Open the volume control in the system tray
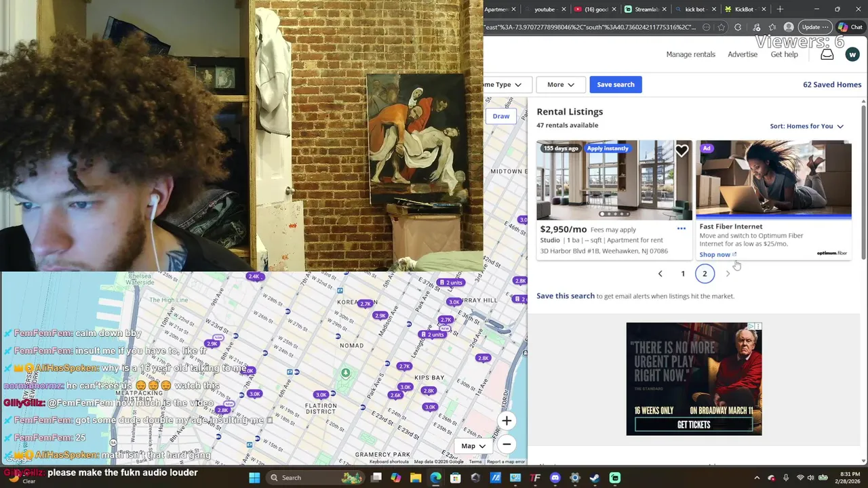 tap(810, 478)
